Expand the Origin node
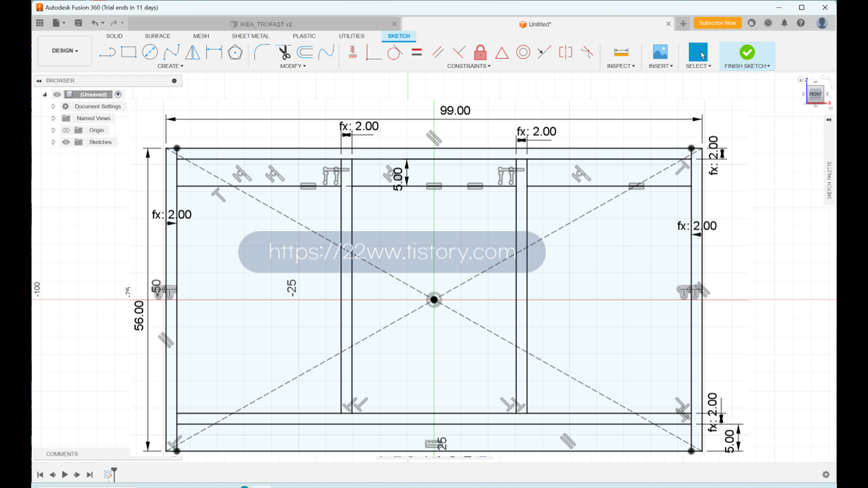Image resolution: width=868 pixels, height=488 pixels. tap(54, 130)
